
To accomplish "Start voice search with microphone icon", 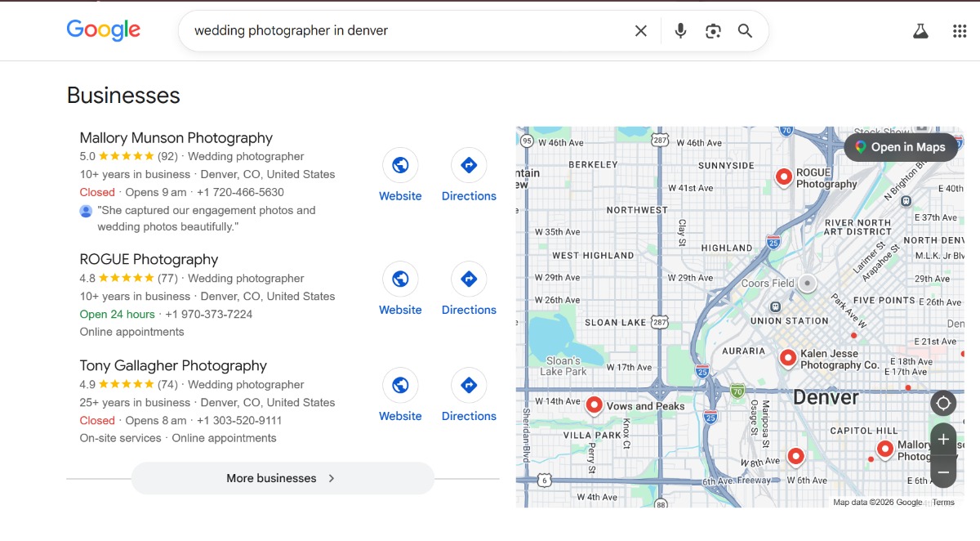I will tap(680, 31).
